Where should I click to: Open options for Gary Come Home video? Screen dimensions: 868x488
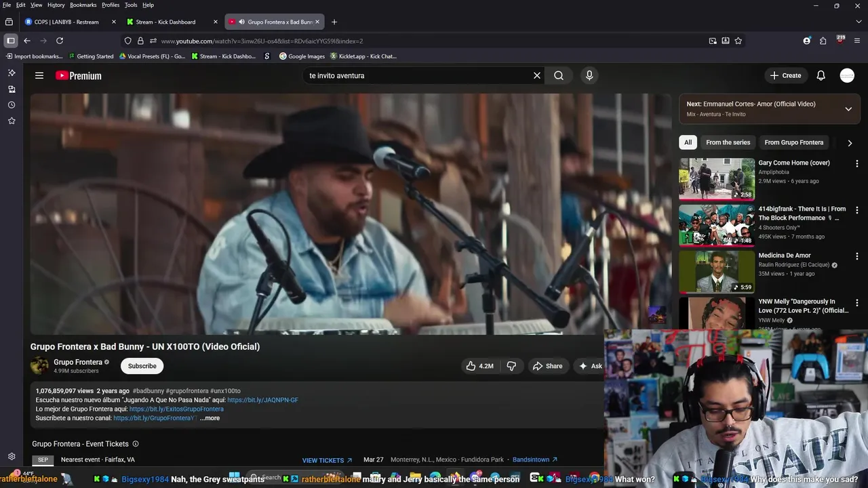[x=856, y=163]
